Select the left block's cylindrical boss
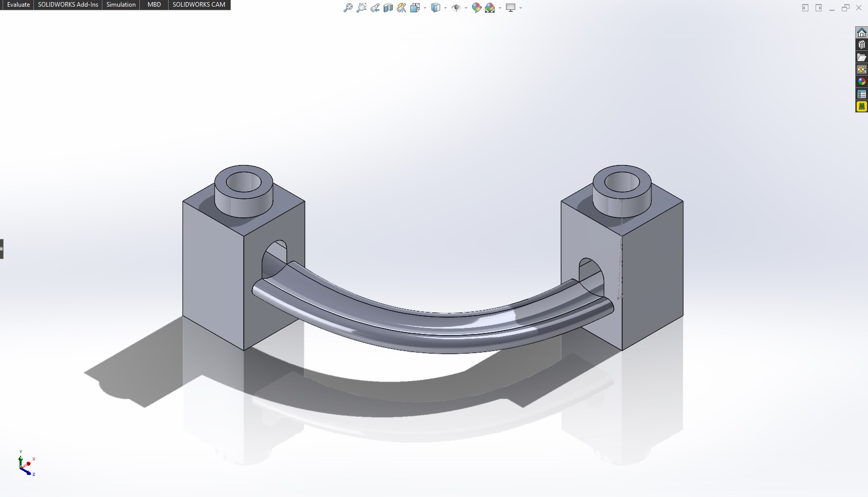Image resolution: width=868 pixels, height=497 pixels. 243,191
